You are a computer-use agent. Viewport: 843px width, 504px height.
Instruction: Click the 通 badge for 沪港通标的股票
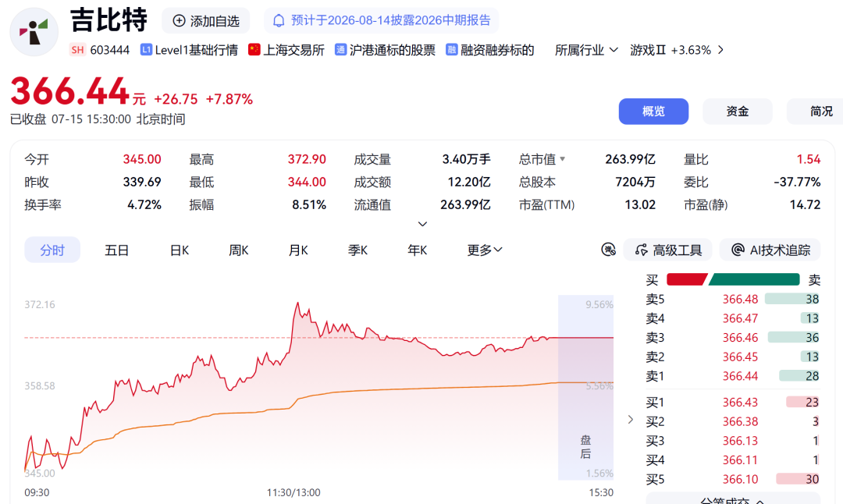tap(340, 50)
